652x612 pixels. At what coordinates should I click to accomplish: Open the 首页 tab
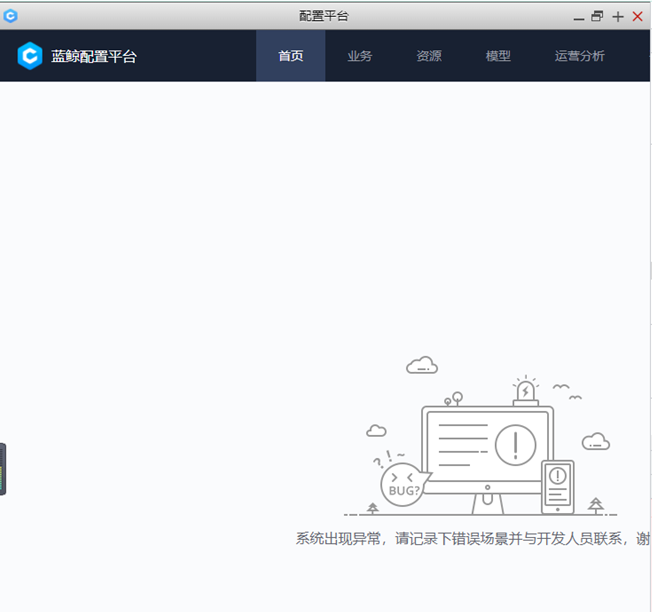pos(291,56)
